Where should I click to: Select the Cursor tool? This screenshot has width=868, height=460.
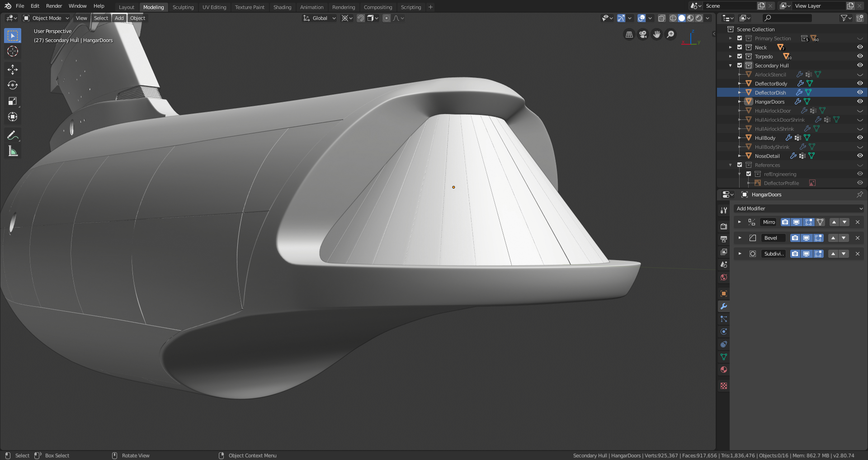pyautogui.click(x=13, y=51)
